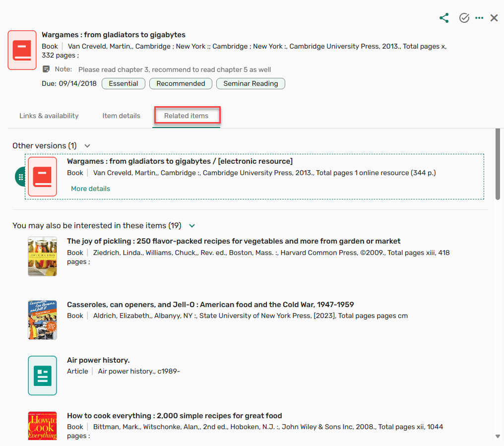The width and height of the screenshot is (504, 446).
Task: Open the three-dots more options menu
Action: tap(479, 18)
